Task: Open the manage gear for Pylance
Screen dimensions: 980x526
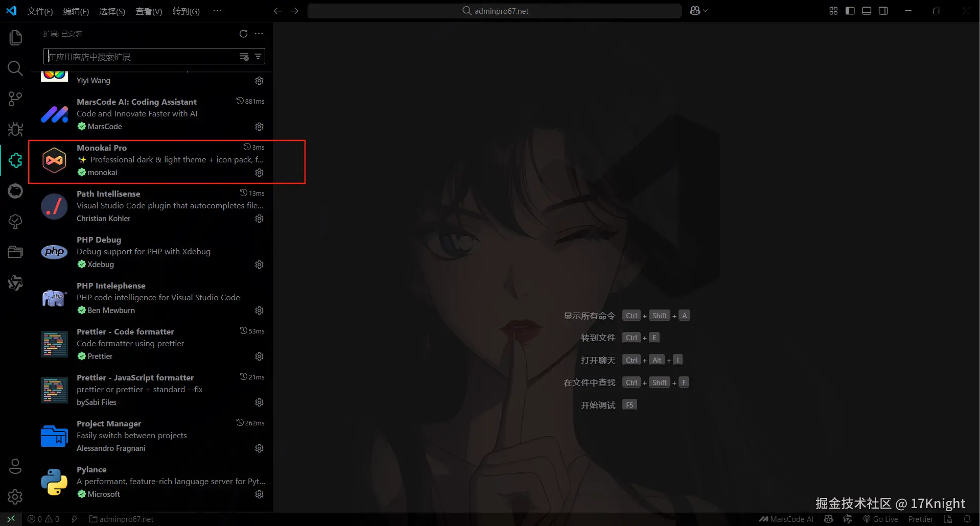Action: (260, 494)
